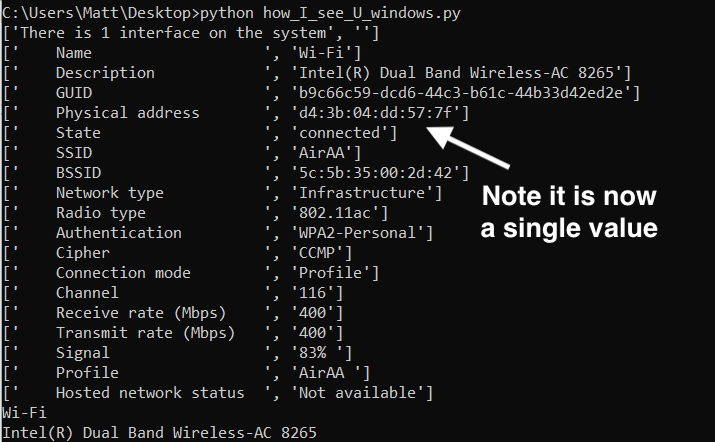Click the physical address value d4:3b:04:dd:57:7f
The height and width of the screenshot is (442, 715).
click(379, 113)
